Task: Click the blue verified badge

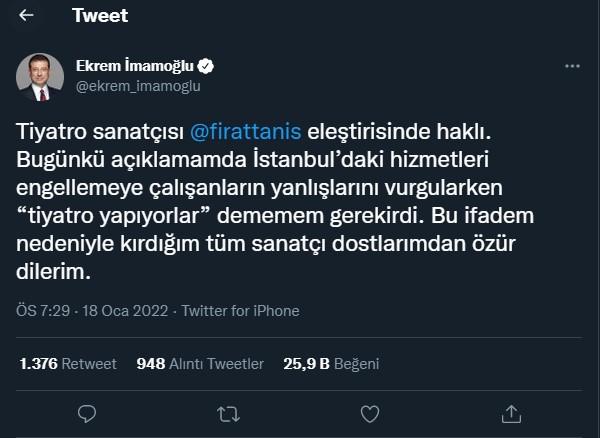Action: [x=205, y=67]
